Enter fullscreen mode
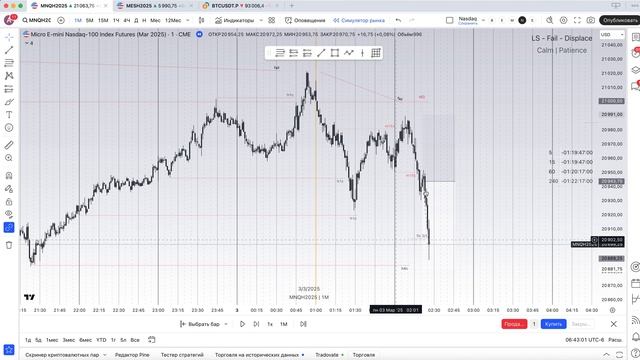The width and height of the screenshot is (640, 360). tap(577, 20)
